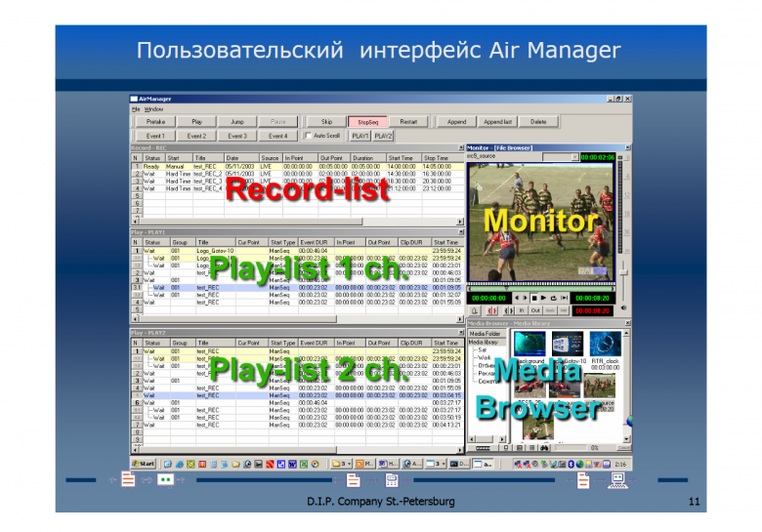Viewport: 762px width, 532px height.
Task: Click the Bluetooth tray icon
Action: pos(571,464)
